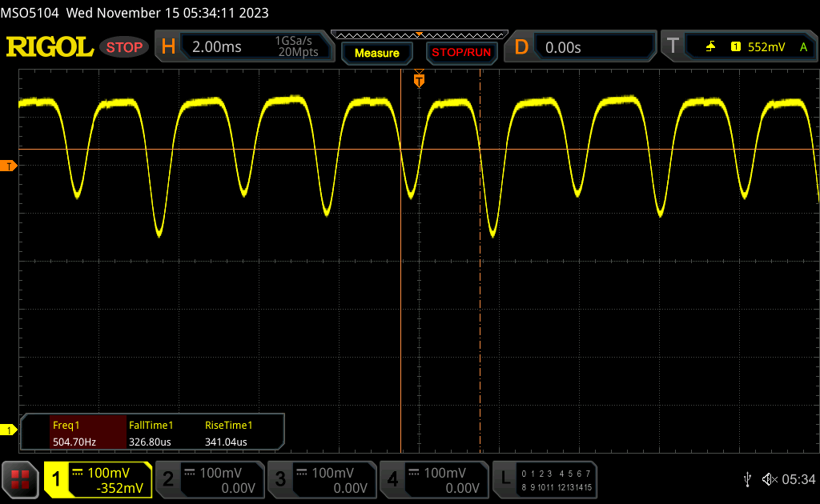Image resolution: width=820 pixels, height=504 pixels.
Task: Click the date and time header text
Action: [x=167, y=13]
